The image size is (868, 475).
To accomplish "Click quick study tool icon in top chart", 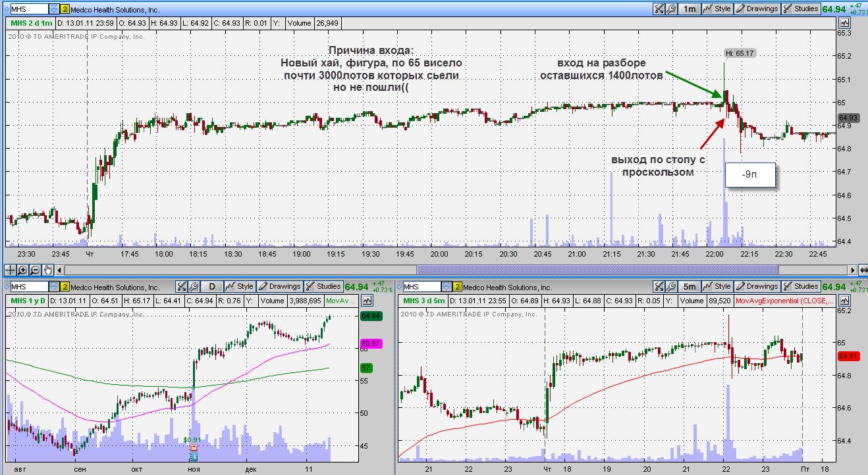I will pos(659,9).
